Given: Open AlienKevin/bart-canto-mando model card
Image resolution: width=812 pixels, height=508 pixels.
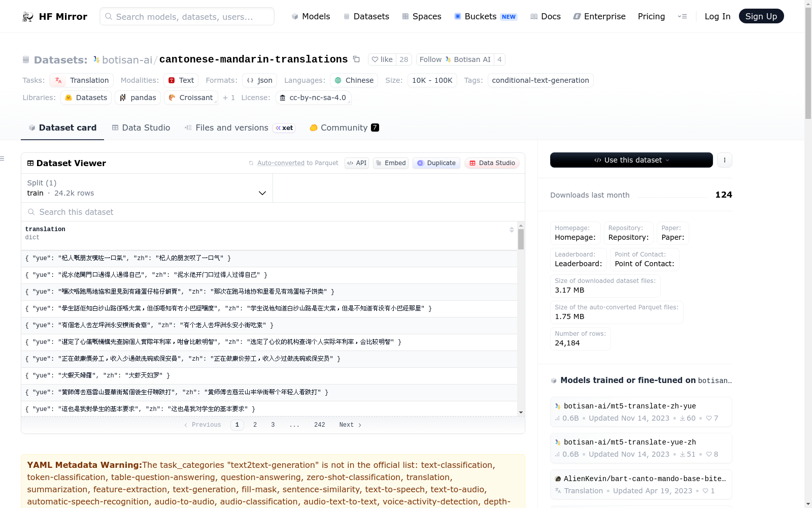Looking at the screenshot, I should tap(641, 485).
